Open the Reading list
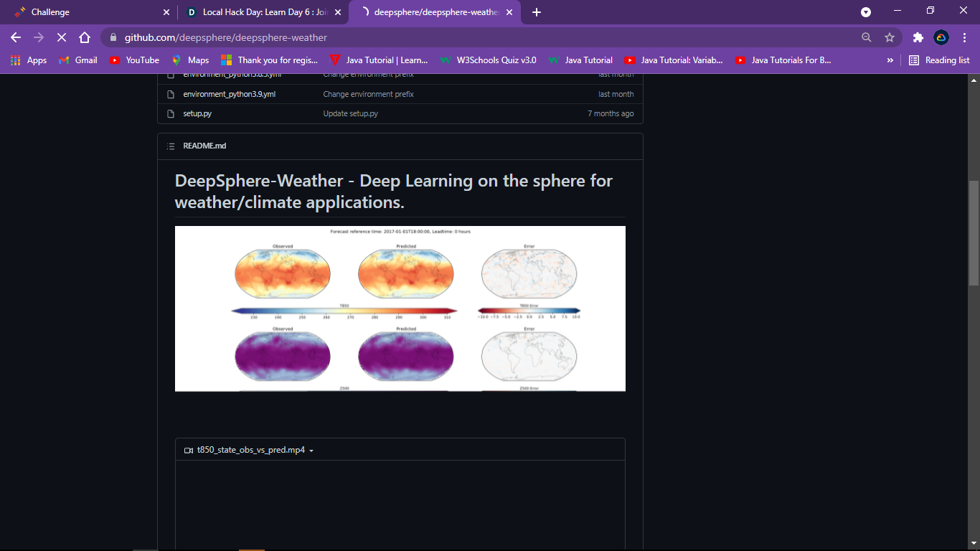The height and width of the screenshot is (551, 980). coord(939,60)
